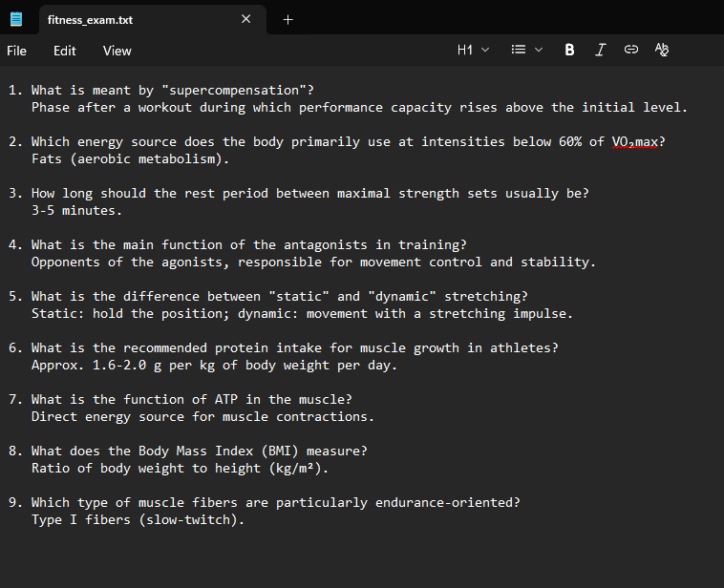Clear formatting with the eraser icon
This screenshot has height=588, width=724.
[x=662, y=50]
